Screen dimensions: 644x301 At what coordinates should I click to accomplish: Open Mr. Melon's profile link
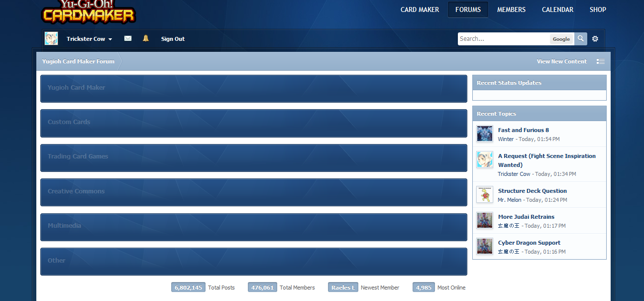510,200
